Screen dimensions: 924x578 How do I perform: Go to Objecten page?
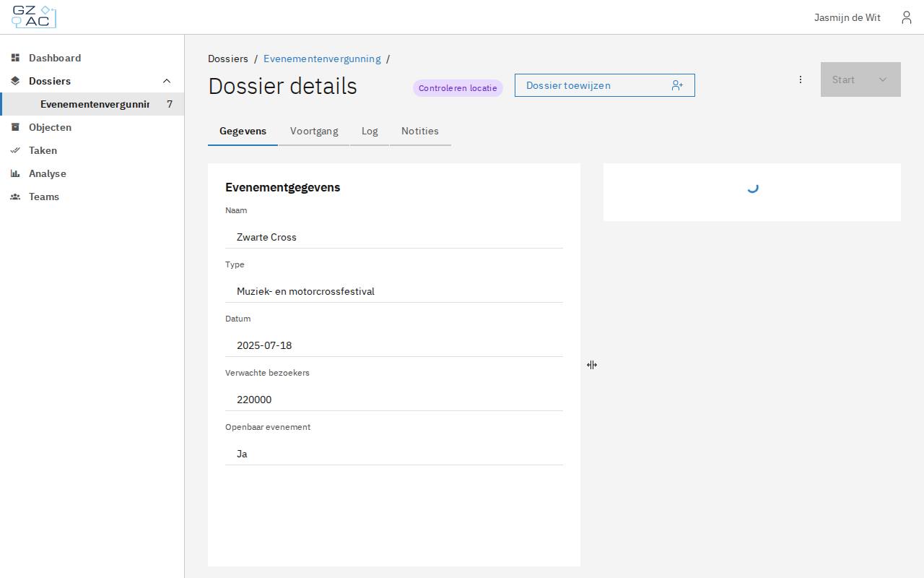tap(92, 127)
